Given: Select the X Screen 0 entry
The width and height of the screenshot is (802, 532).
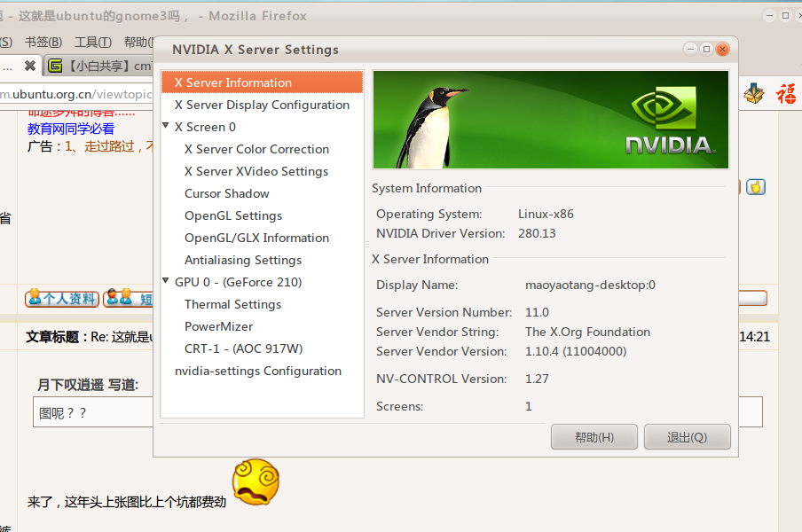Looking at the screenshot, I should tap(205, 127).
